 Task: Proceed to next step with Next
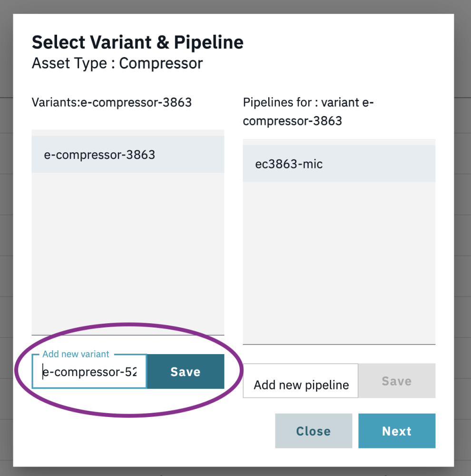pos(397,430)
